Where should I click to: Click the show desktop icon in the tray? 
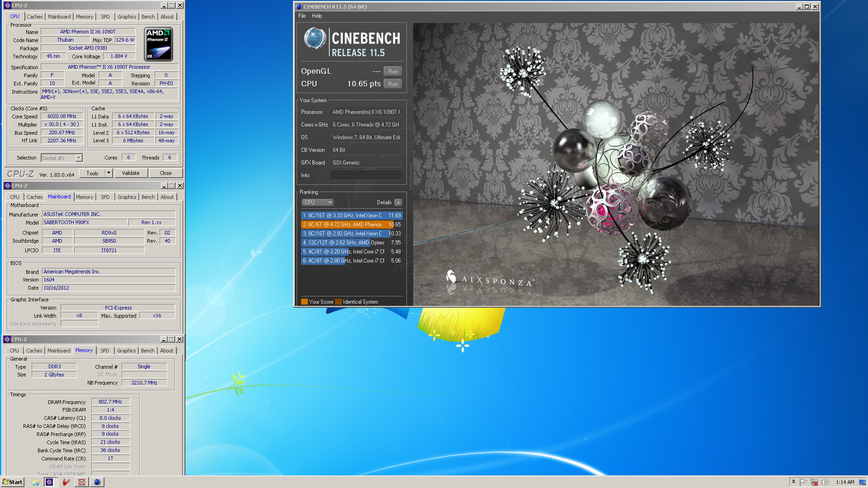(863, 482)
